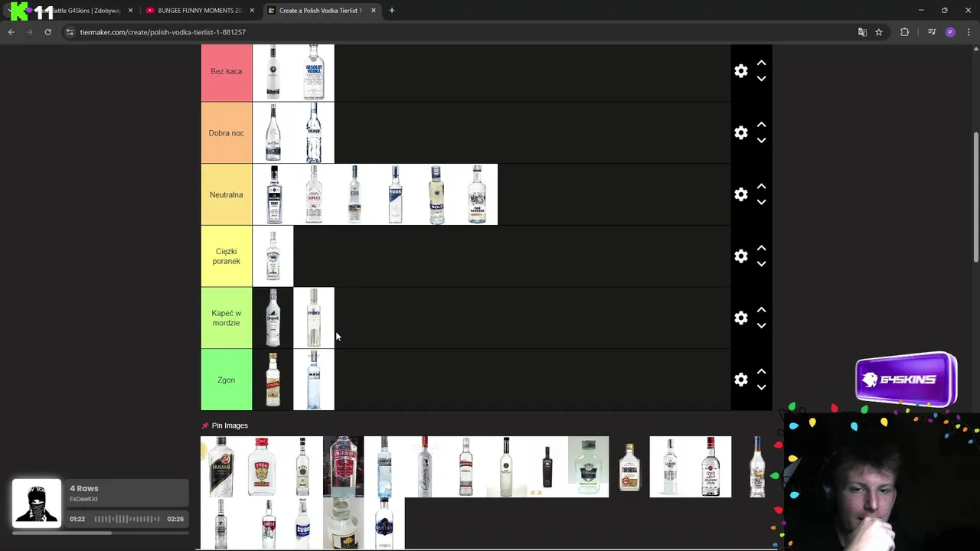This screenshot has height=551, width=980.
Task: Move Ciężki poranek tier down with arrow
Action: [761, 264]
